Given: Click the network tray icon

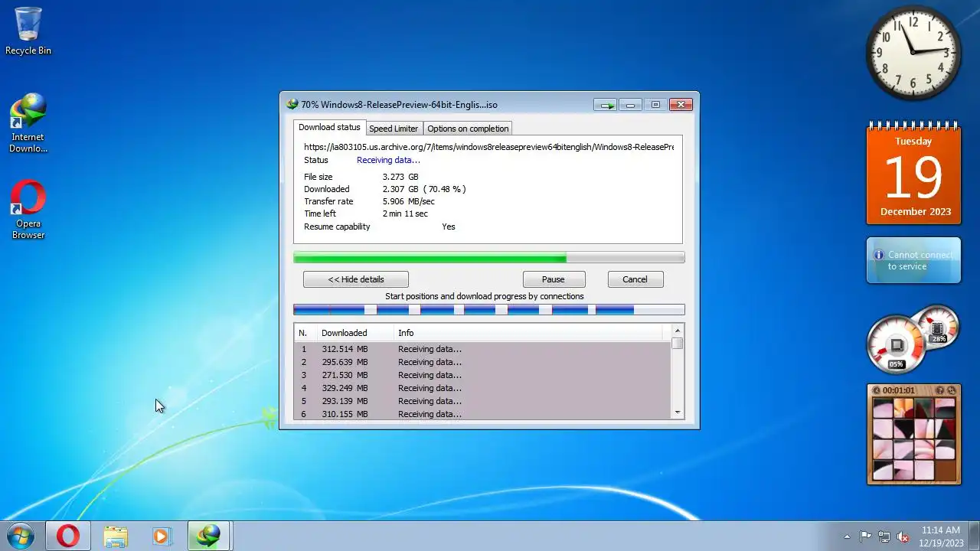Looking at the screenshot, I should pyautogui.click(x=884, y=536).
